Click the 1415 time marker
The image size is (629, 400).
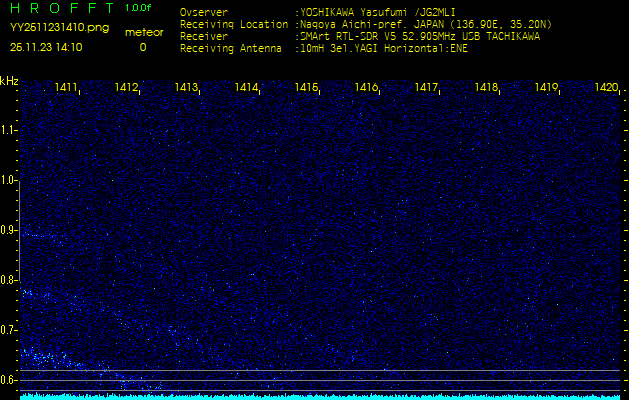pos(306,88)
